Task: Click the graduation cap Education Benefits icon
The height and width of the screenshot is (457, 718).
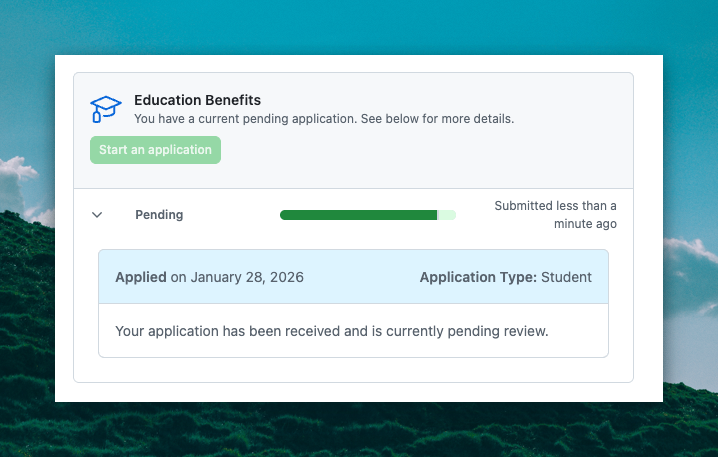Action: (x=106, y=109)
